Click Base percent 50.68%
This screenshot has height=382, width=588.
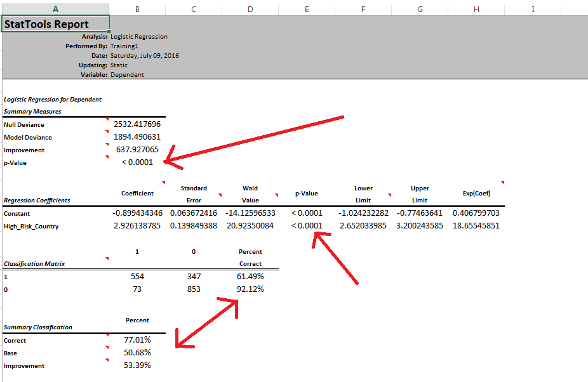point(137,352)
